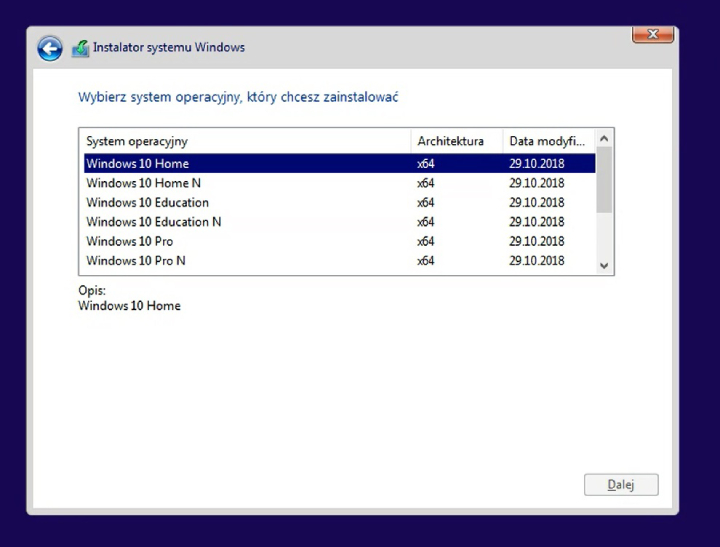This screenshot has height=547, width=720.
Task: Select Windows 10 Home N row
Action: coord(339,183)
